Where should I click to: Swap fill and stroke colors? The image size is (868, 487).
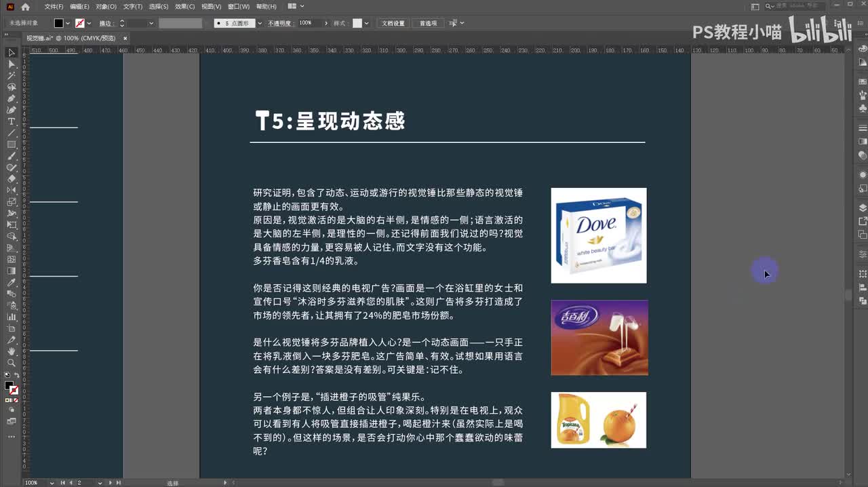click(17, 375)
